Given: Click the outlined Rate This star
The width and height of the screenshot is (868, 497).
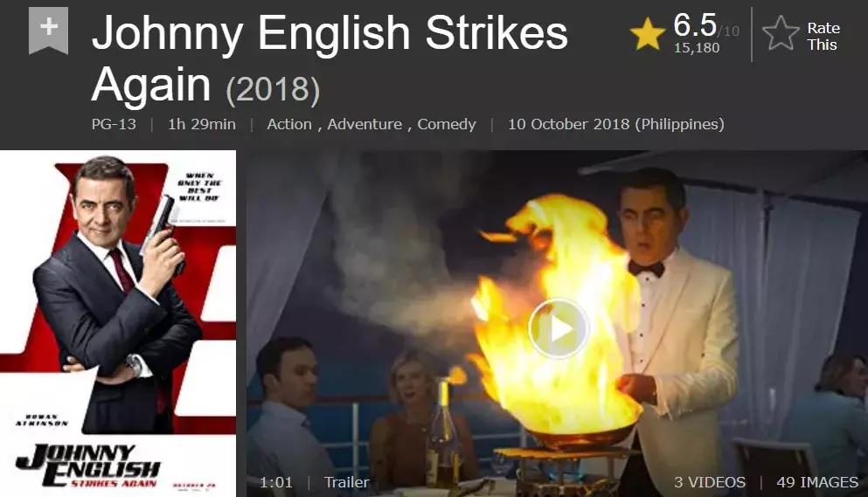Looking at the screenshot, I should [x=781, y=33].
